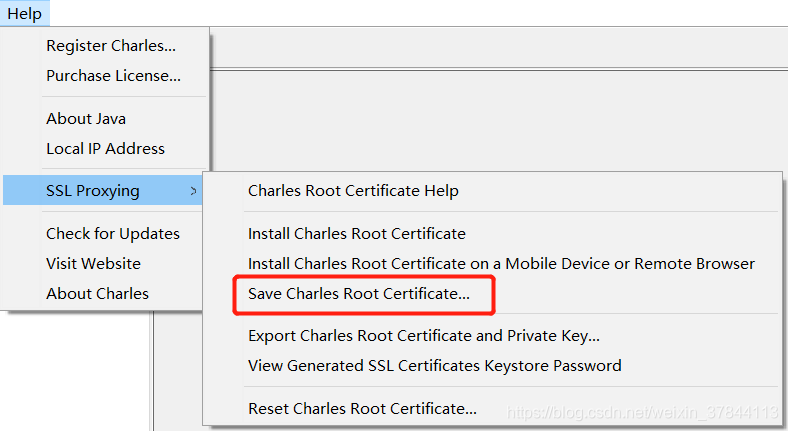
Task: Click the SSL Proxying submenu arrow
Action: pos(193,191)
